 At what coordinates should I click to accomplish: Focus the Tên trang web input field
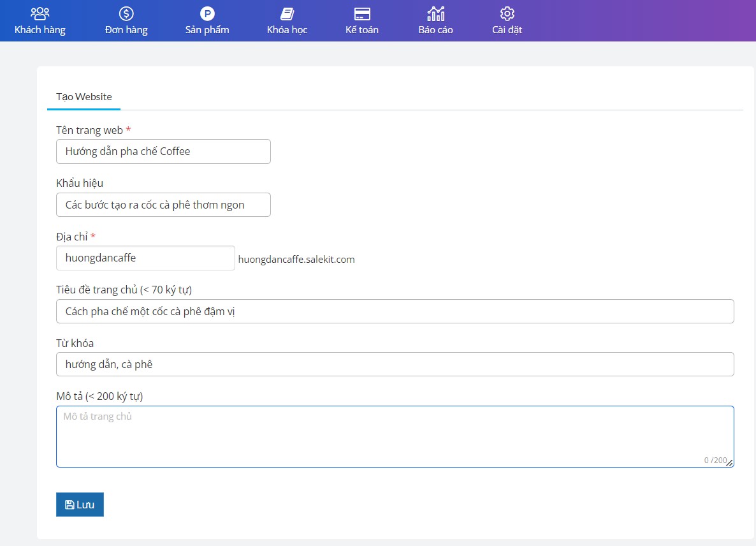click(x=163, y=152)
